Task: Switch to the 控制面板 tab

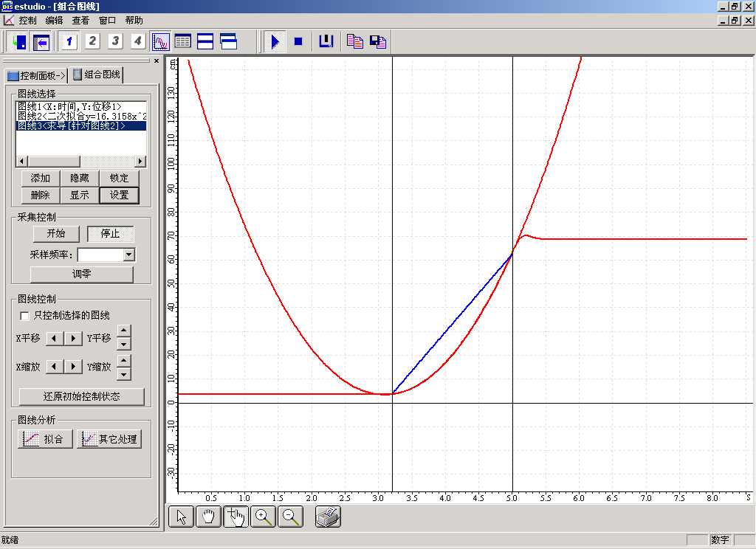Action: [x=36, y=75]
